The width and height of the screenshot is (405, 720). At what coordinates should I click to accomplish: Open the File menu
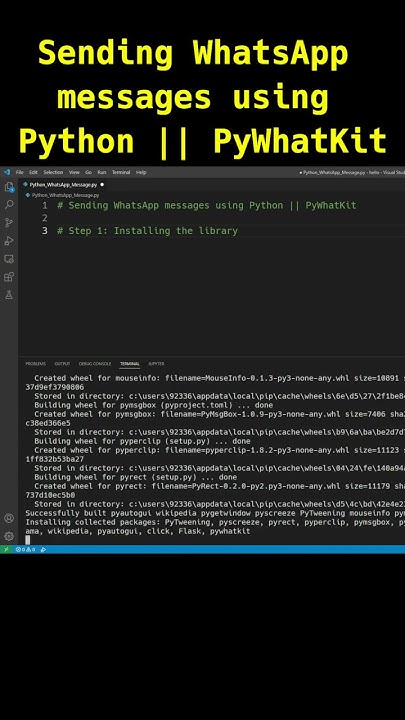coord(20,172)
